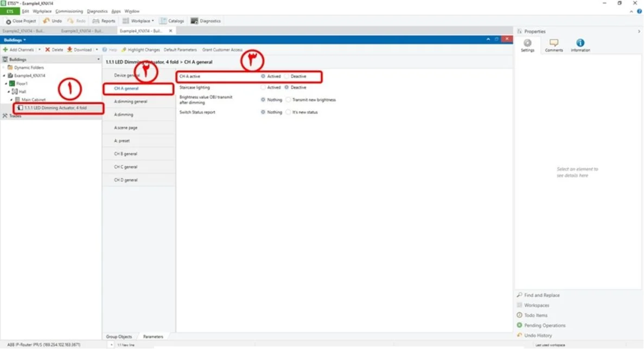Screen dimensions: 644x349
Task: Open the Commissioning menu
Action: [x=69, y=11]
